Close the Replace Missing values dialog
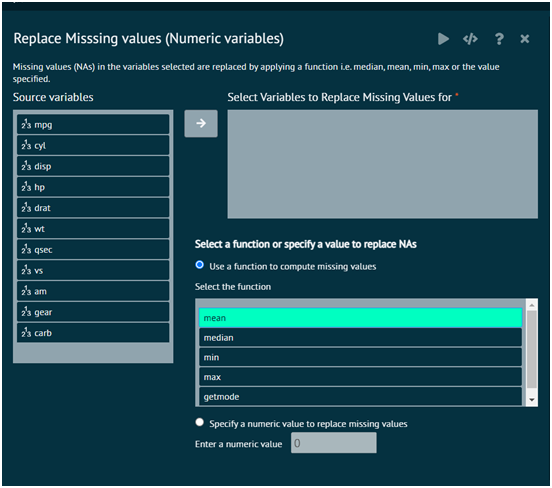 click(525, 39)
